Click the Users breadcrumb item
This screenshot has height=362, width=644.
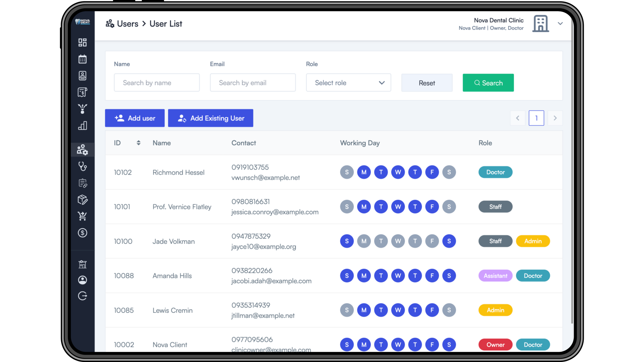click(128, 24)
